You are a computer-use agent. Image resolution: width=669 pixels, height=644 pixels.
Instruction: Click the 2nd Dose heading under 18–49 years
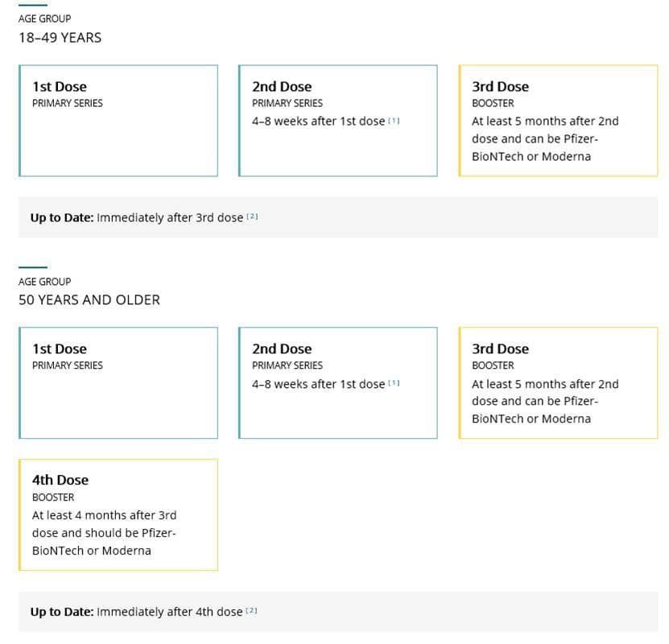tap(282, 87)
